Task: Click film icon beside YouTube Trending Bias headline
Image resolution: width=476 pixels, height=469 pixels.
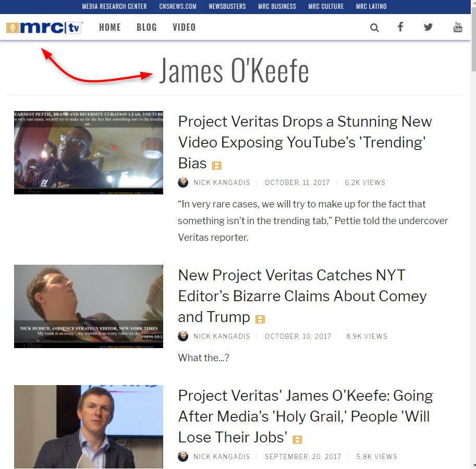Action: pos(216,165)
